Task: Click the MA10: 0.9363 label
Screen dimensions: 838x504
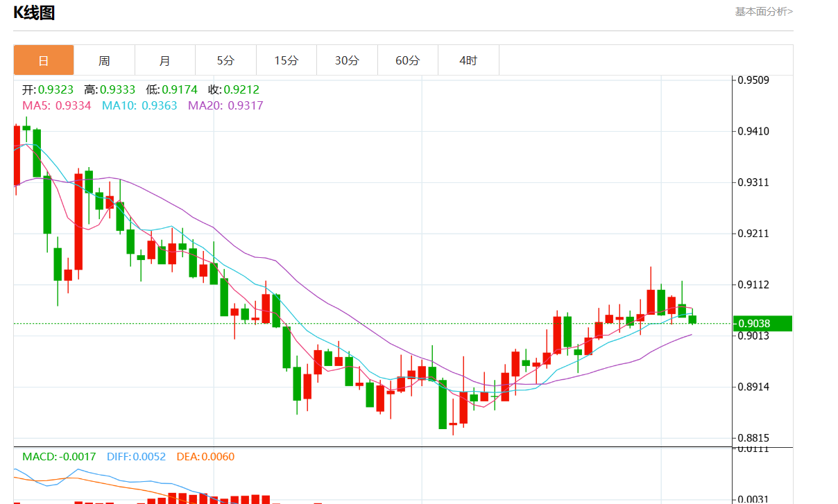Action: (139, 105)
